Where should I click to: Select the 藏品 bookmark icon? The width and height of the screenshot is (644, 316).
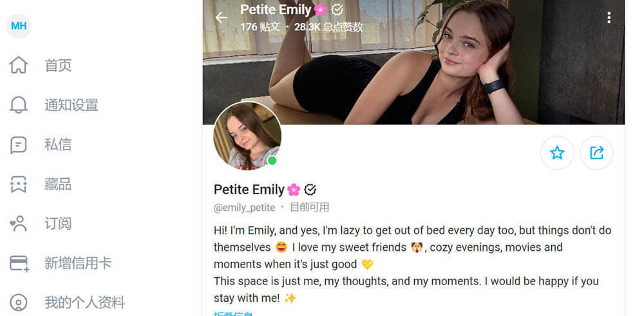[x=19, y=184]
